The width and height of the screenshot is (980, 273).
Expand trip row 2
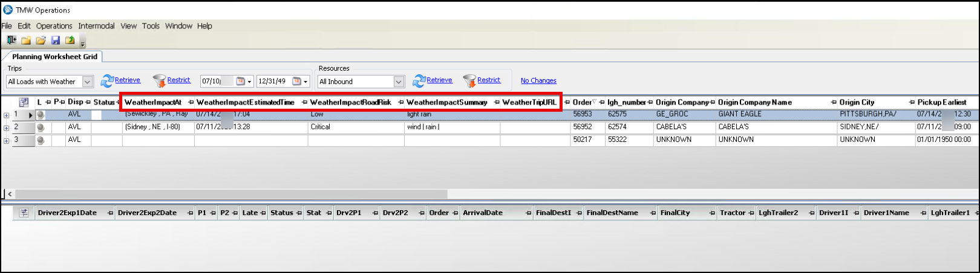click(x=6, y=127)
